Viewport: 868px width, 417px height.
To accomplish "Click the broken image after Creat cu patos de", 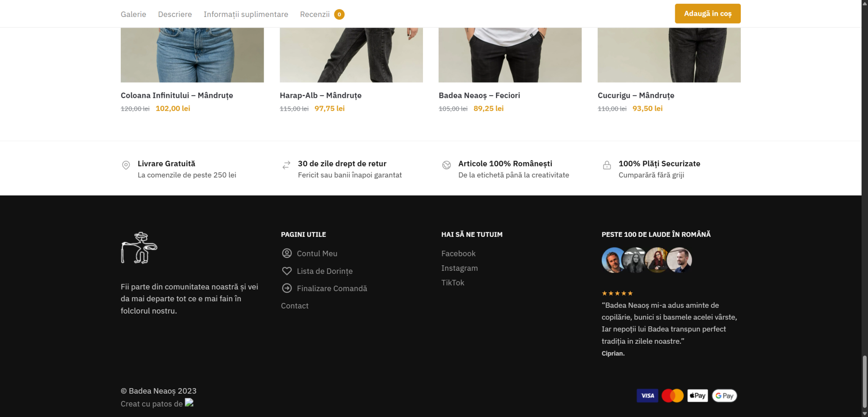I will click(189, 403).
